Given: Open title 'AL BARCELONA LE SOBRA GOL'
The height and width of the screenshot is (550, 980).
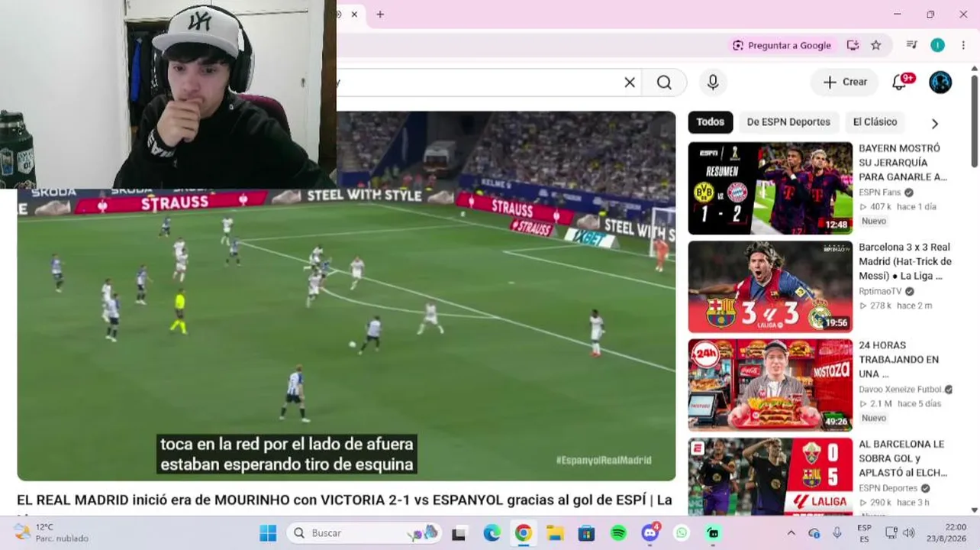Looking at the screenshot, I should click(903, 458).
